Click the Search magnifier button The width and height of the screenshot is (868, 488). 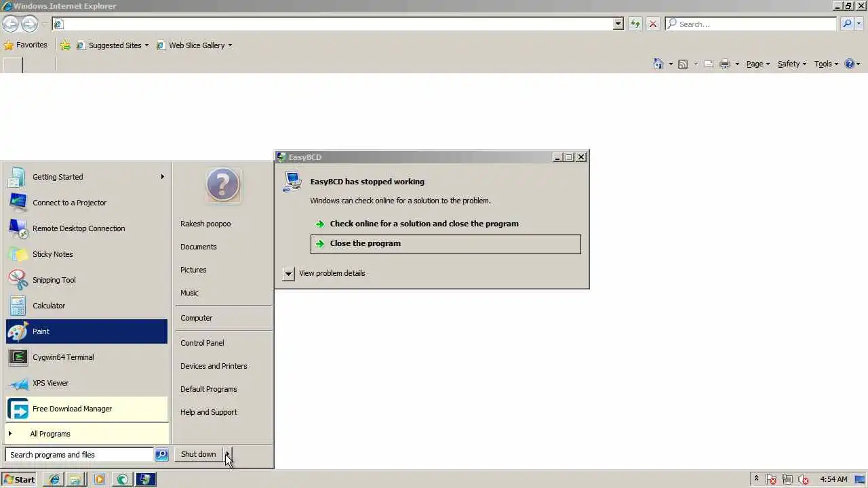tap(847, 24)
